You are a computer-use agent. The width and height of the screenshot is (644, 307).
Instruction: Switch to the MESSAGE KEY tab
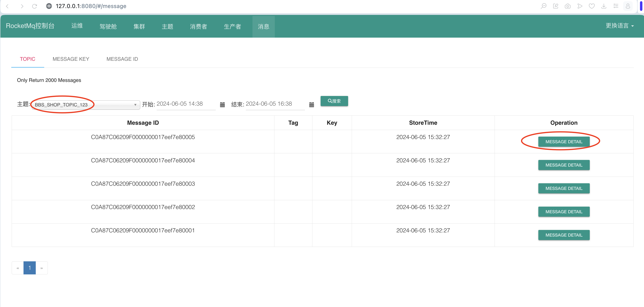click(71, 59)
